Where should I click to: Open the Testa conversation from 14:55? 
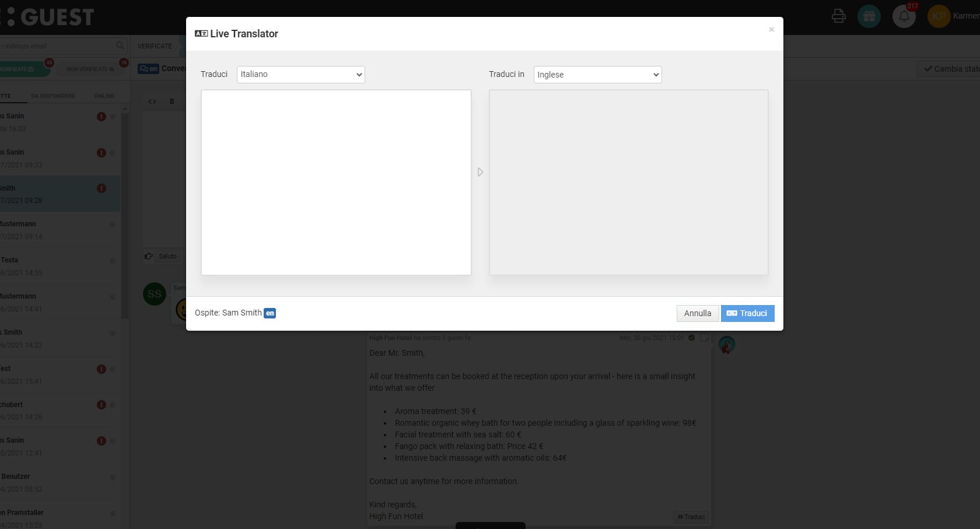coord(60,267)
